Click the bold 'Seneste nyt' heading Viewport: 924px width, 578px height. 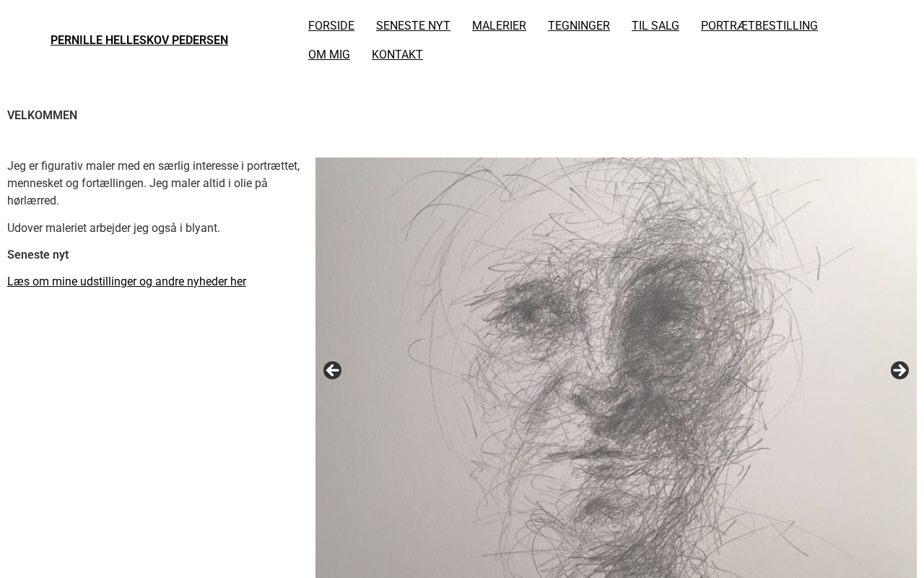[x=38, y=255]
